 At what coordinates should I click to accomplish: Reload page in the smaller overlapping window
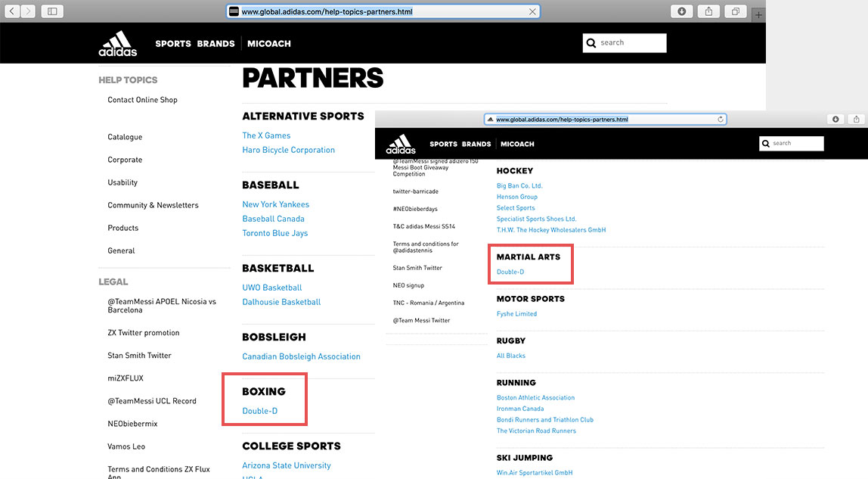(x=721, y=119)
